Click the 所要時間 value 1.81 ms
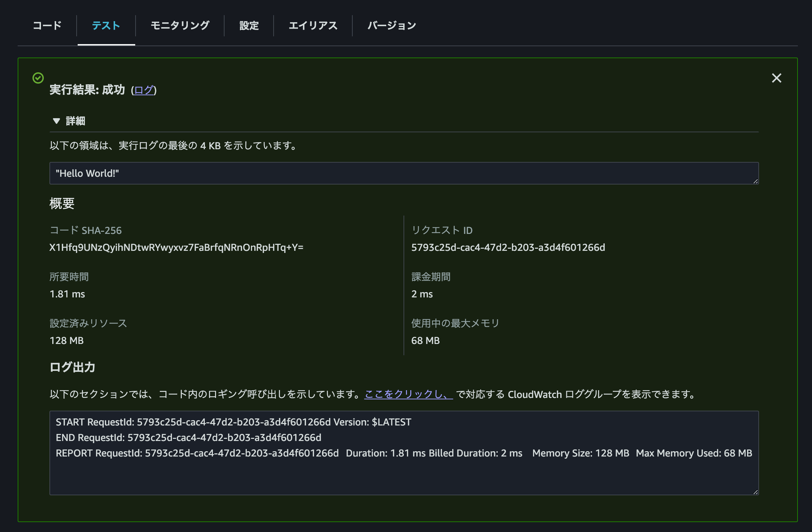Viewport: 812px width, 532px height. [67, 294]
